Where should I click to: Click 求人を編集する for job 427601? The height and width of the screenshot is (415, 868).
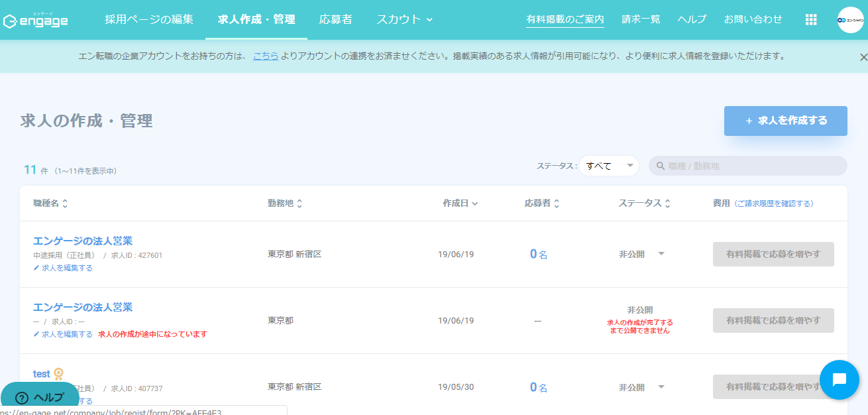point(63,268)
